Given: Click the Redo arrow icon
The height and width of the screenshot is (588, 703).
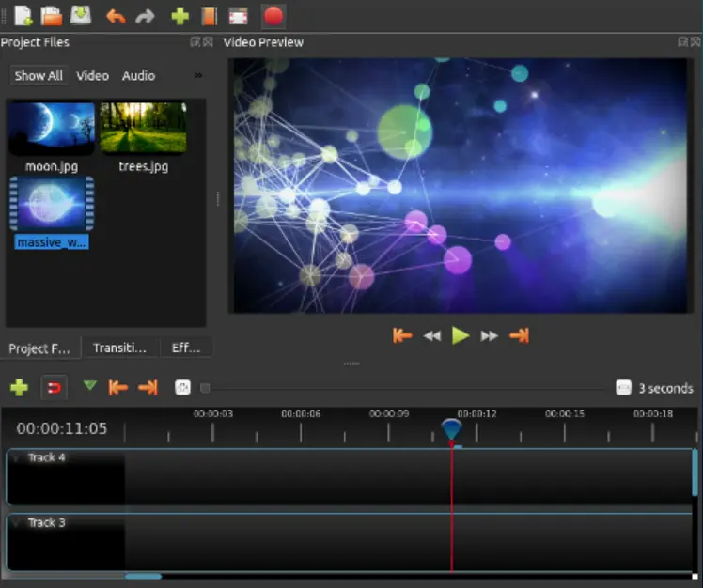Looking at the screenshot, I should coord(145,16).
